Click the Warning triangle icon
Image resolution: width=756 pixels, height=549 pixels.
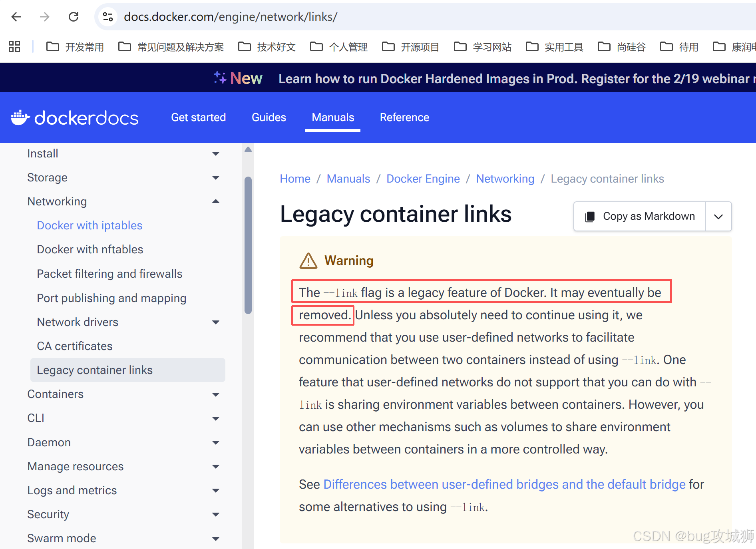(x=308, y=261)
